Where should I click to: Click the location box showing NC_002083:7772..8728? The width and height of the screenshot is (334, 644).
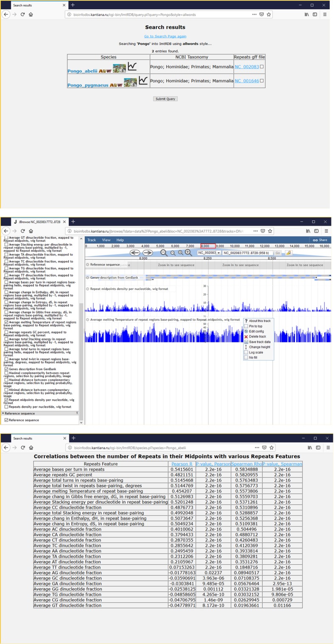pos(247,253)
